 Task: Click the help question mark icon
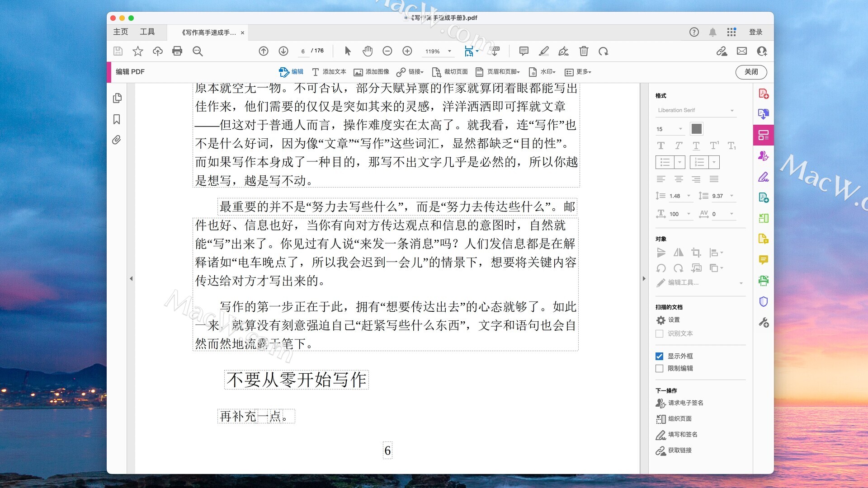coord(694,32)
